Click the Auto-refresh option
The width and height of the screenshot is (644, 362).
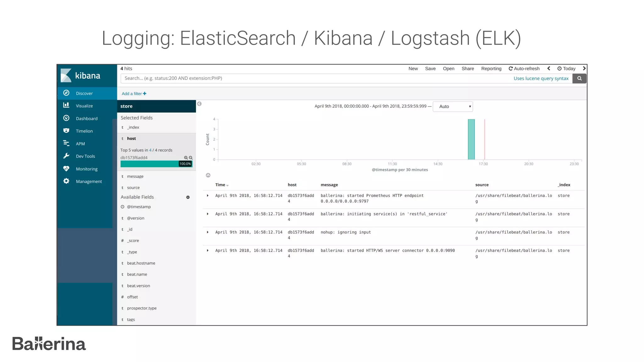pos(524,69)
